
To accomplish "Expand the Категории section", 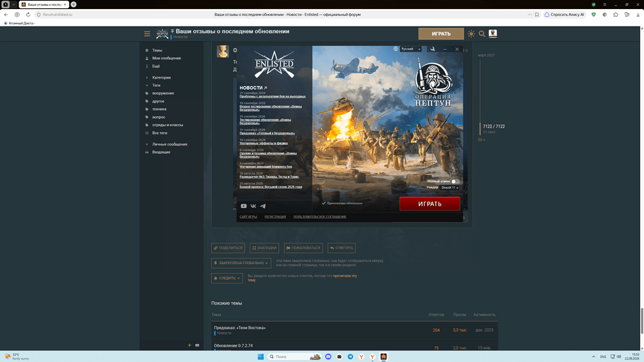I will coord(162,77).
